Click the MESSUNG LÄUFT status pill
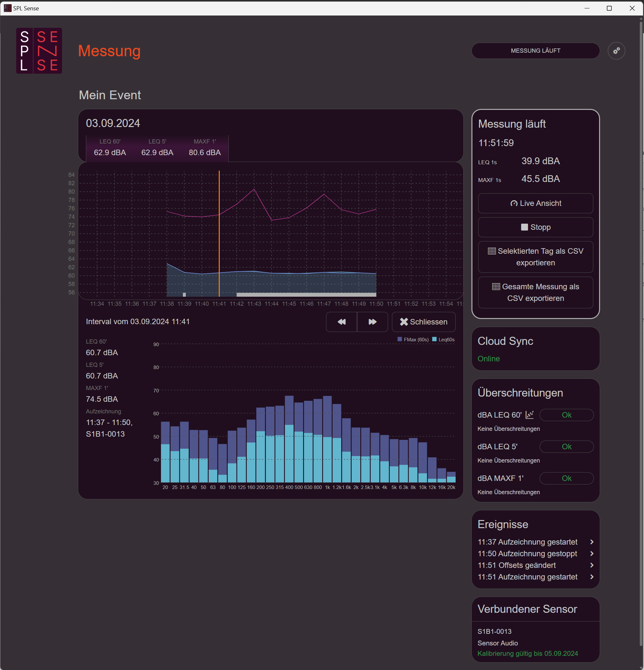 (x=535, y=51)
